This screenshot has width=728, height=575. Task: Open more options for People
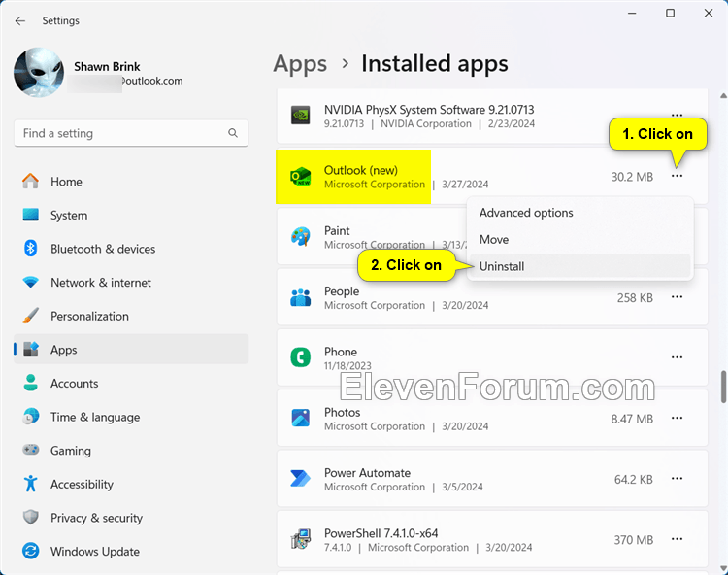tap(677, 297)
